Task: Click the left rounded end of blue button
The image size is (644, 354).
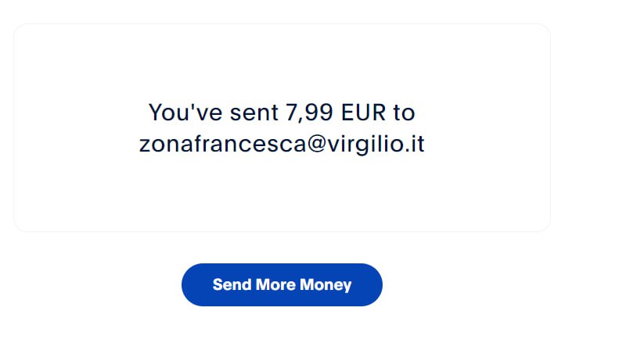Action: (x=192, y=284)
